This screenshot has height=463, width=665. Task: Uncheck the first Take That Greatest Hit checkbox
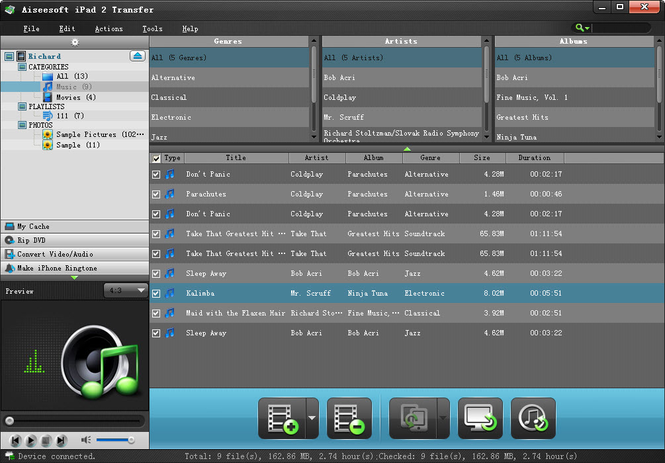(x=156, y=234)
